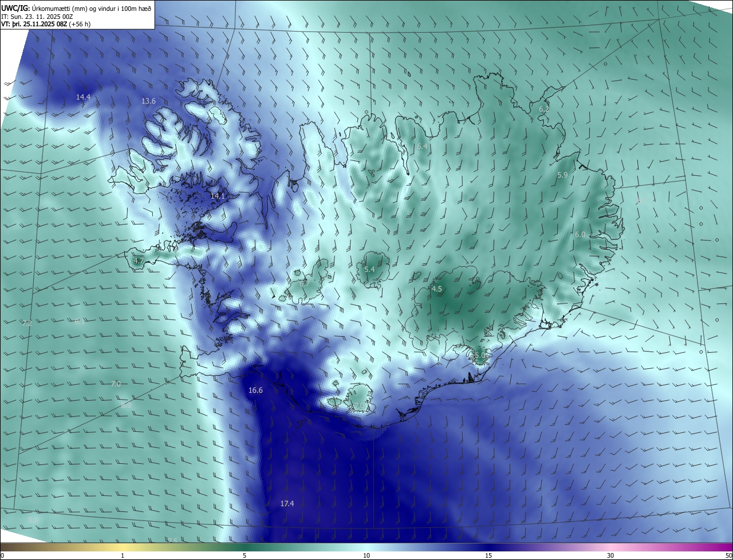Click the 50 tick on the color scale
The height and width of the screenshot is (560, 733).
click(728, 555)
